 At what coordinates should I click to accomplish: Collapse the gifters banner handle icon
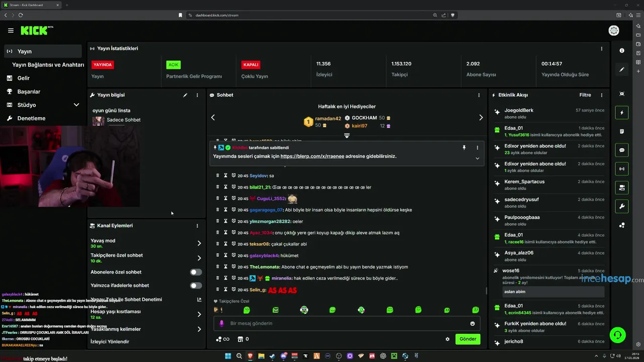coord(347,136)
